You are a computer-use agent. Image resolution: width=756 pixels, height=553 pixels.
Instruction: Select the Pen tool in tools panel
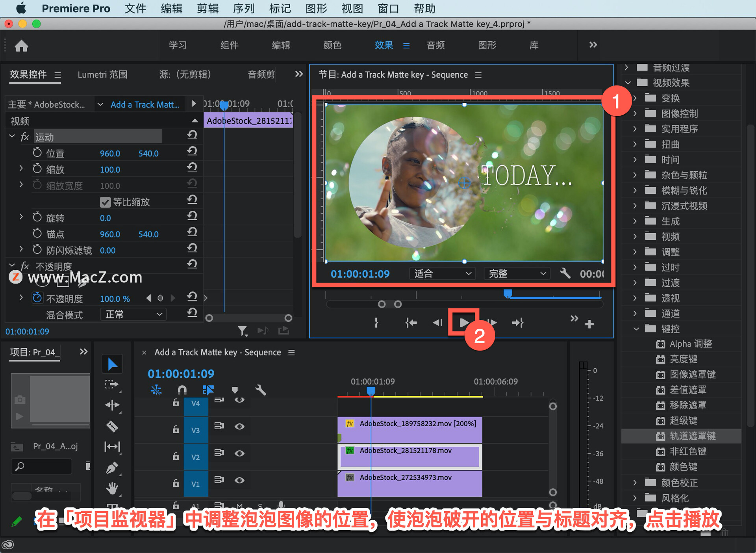point(112,468)
